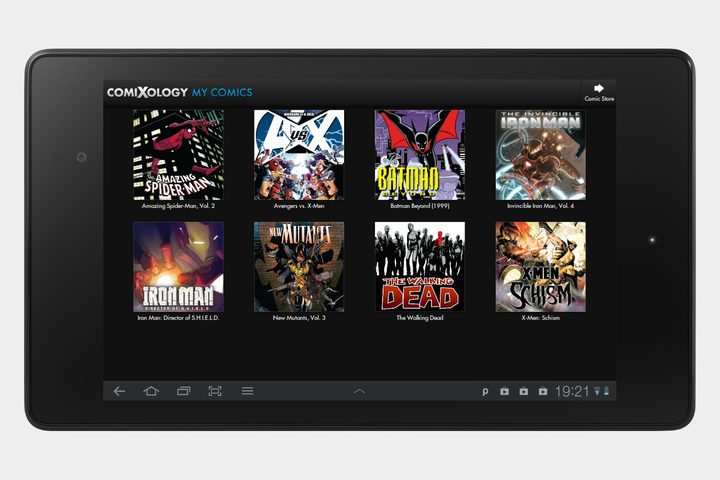Viewport: 720px width, 480px height.
Task: Click the 'Invincible Iron Man, Vol. 4' caption
Action: [x=540, y=206]
